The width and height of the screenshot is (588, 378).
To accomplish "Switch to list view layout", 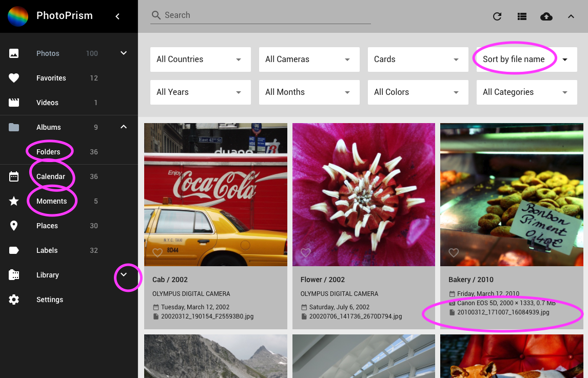I will click(x=522, y=16).
